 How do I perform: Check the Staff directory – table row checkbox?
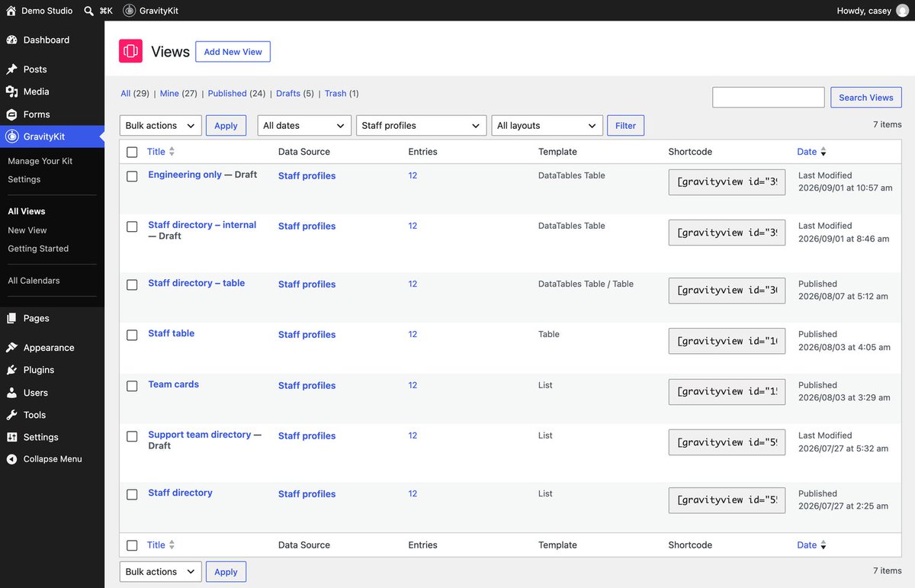[132, 284]
